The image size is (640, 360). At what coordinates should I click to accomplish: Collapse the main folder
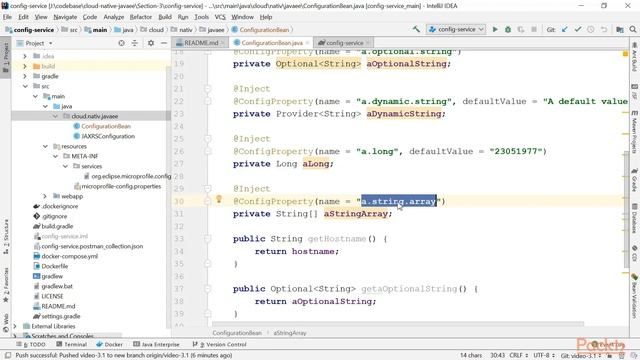35,96
